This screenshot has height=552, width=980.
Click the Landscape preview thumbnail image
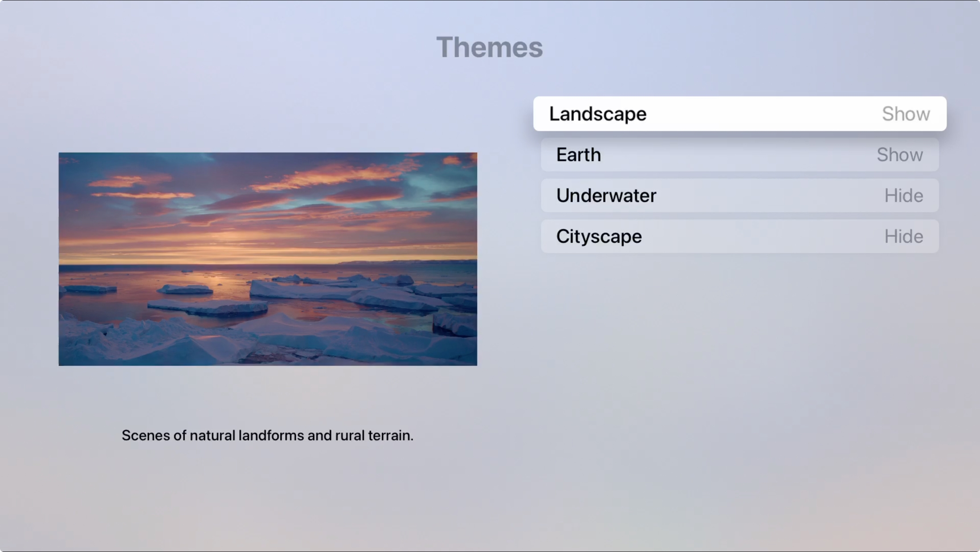pyautogui.click(x=268, y=259)
